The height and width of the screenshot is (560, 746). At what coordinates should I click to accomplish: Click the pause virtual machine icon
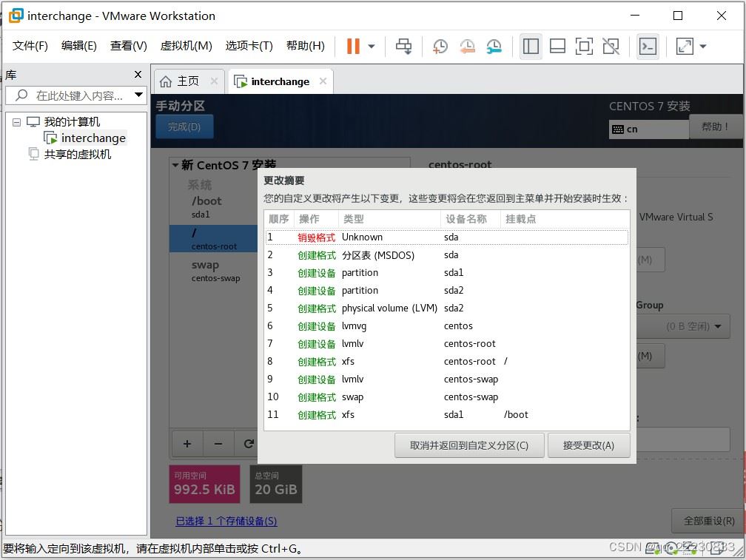[353, 46]
